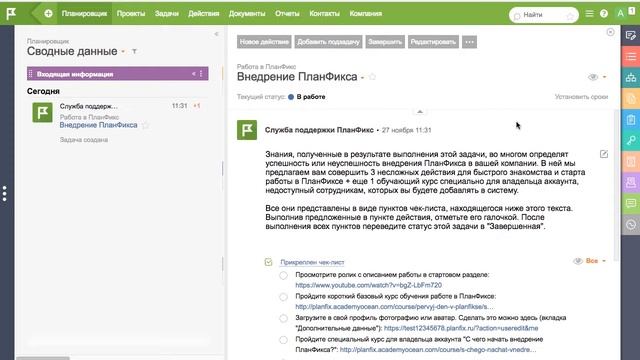Viewport: 640px width, 360px height.
Task: Click Служба поддержки avatar in the comment
Action: [x=247, y=130]
